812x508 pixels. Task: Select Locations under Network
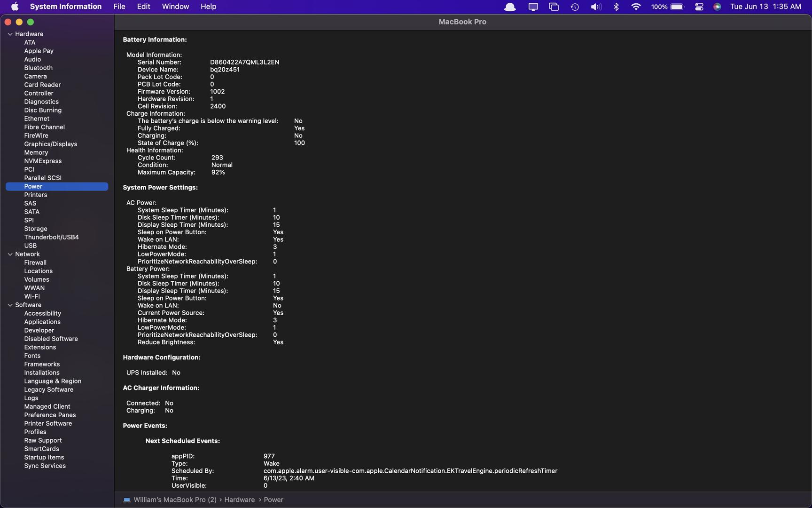[38, 271]
